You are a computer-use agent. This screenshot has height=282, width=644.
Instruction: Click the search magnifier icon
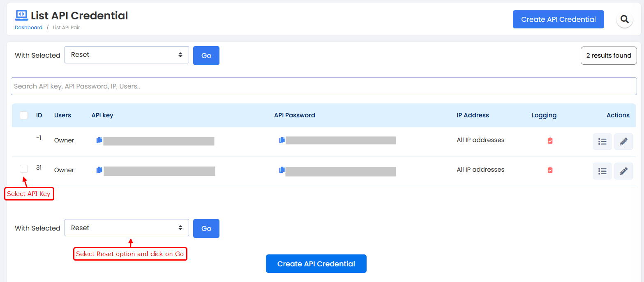[624, 19]
